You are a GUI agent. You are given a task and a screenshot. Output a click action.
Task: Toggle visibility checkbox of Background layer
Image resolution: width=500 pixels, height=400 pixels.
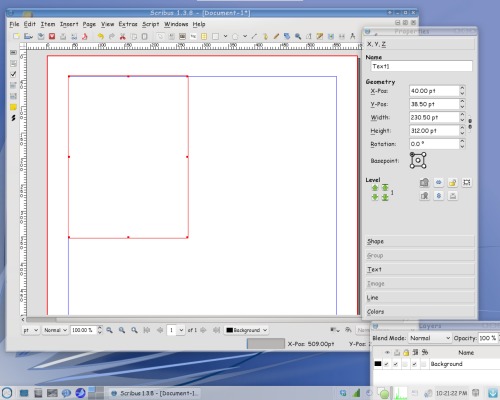click(387, 364)
